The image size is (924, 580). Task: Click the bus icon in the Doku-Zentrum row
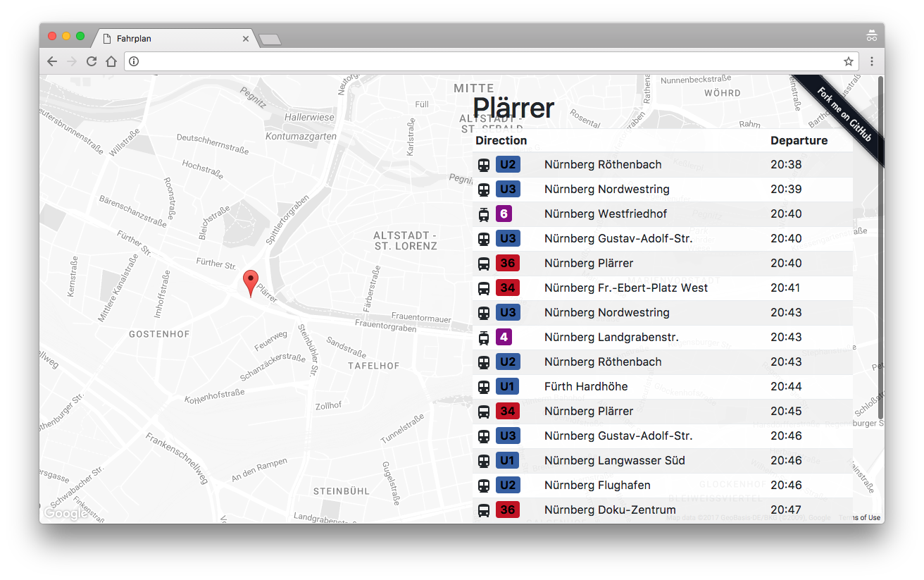pyautogui.click(x=484, y=510)
